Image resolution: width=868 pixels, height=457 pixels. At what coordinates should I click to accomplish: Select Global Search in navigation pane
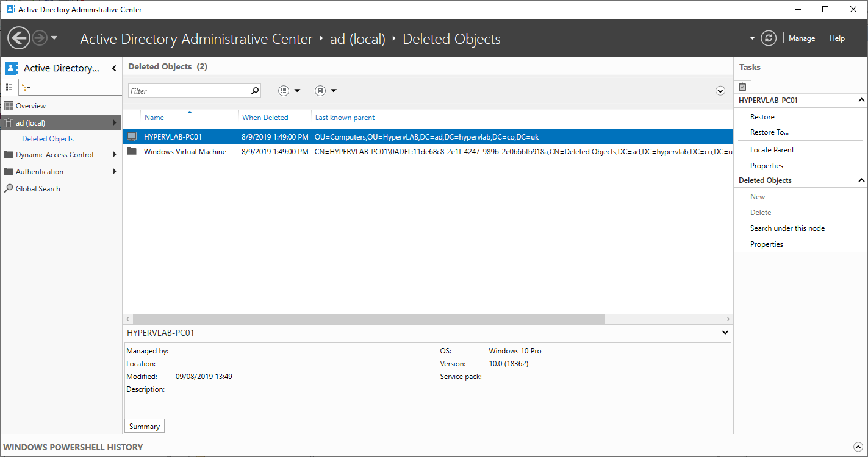click(x=38, y=189)
